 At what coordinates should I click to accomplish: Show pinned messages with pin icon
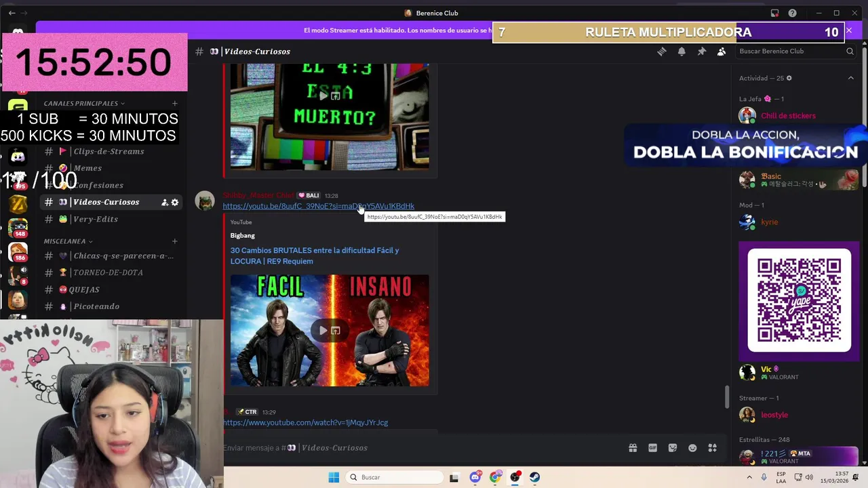(702, 52)
